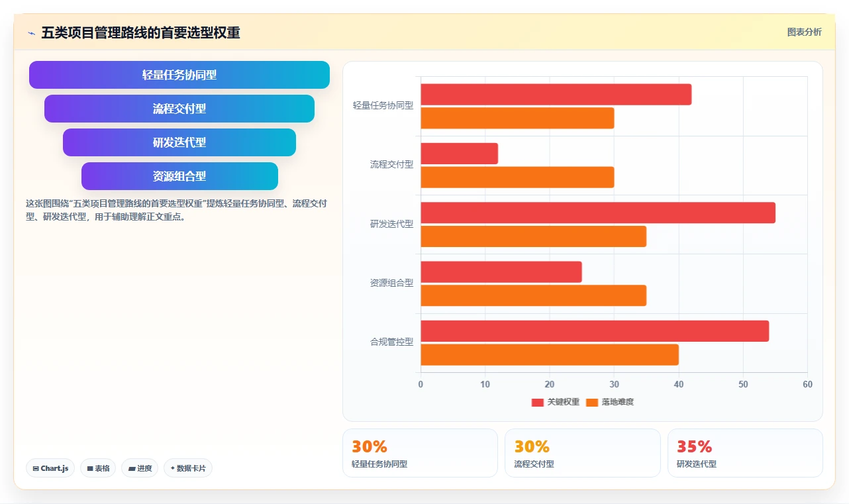This screenshot has width=849, height=504.
Task: Click the red bar for 流程交付型
Action: coord(460,154)
